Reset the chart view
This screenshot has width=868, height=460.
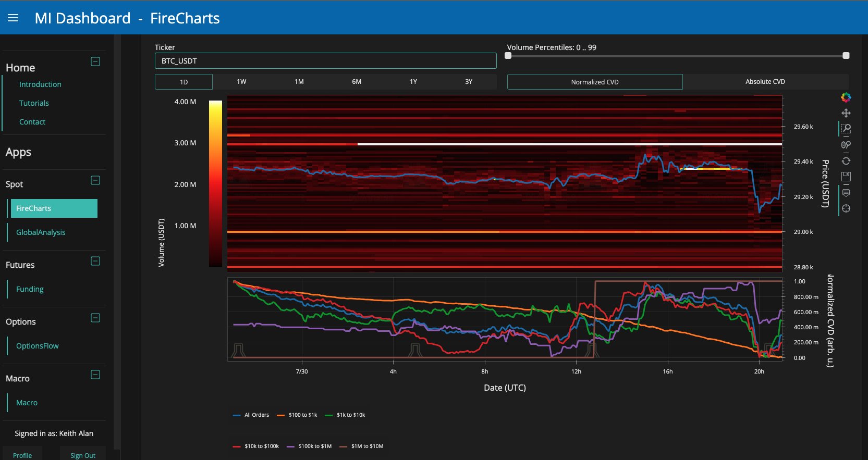(846, 161)
